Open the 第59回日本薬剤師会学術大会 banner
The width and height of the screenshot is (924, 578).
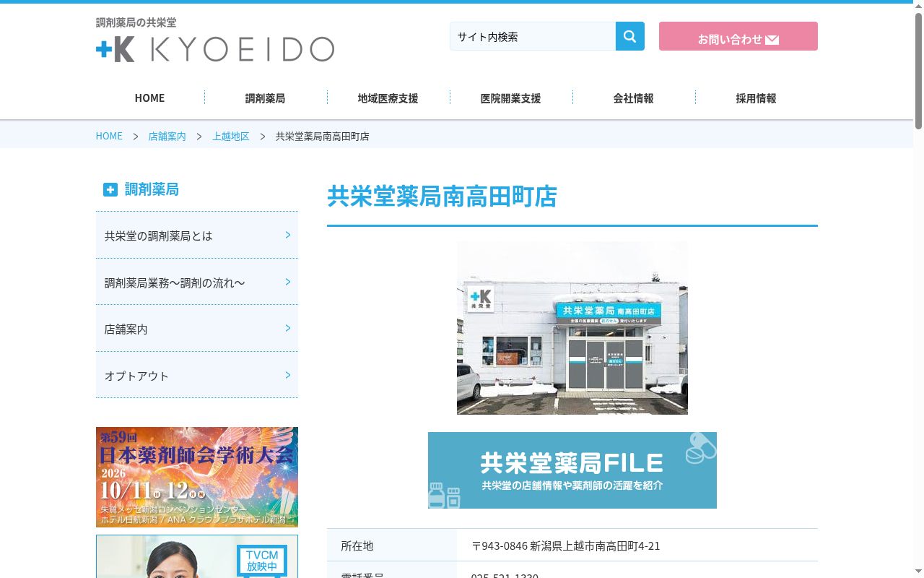click(x=197, y=477)
